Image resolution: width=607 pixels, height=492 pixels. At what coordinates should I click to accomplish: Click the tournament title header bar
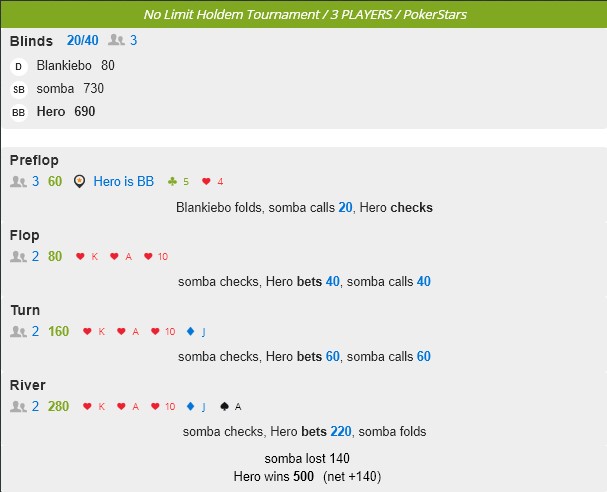coord(304,14)
